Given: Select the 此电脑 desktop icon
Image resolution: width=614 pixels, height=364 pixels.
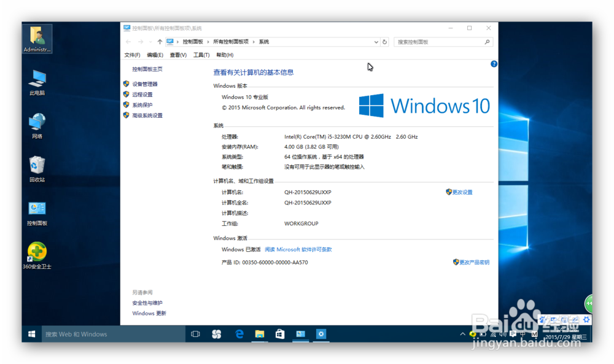Looking at the screenshot, I should click(x=37, y=83).
